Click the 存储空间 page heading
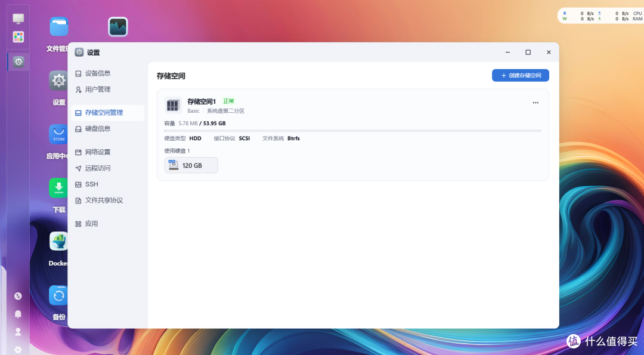 pyautogui.click(x=171, y=76)
